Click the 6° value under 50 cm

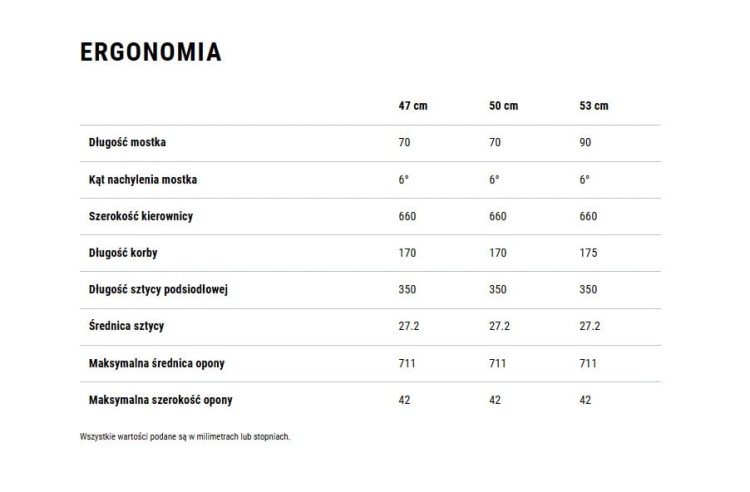click(494, 179)
